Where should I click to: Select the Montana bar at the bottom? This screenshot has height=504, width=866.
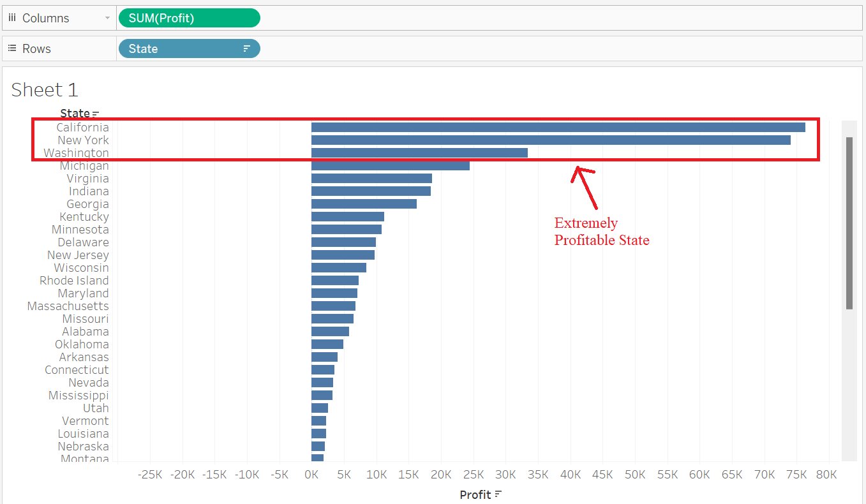[x=317, y=457]
